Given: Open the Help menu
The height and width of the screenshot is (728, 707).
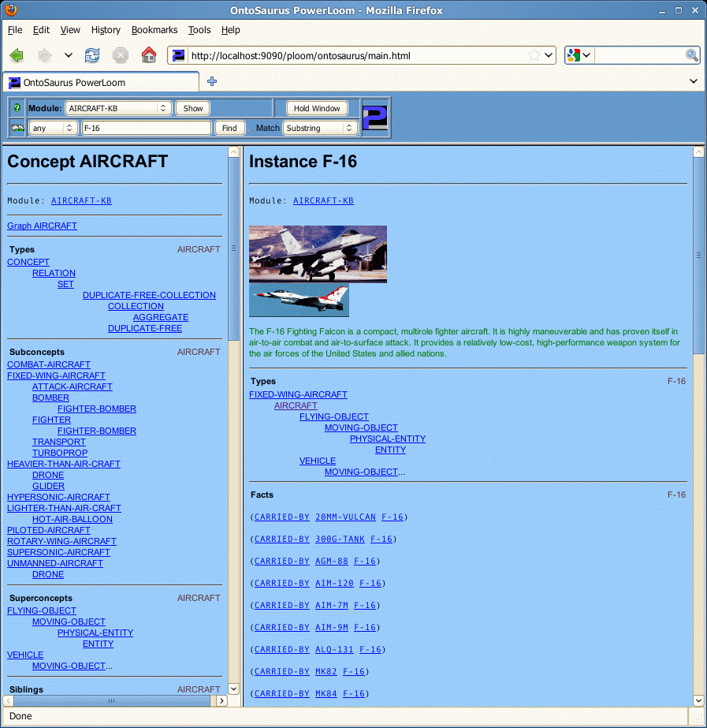Looking at the screenshot, I should (231, 30).
